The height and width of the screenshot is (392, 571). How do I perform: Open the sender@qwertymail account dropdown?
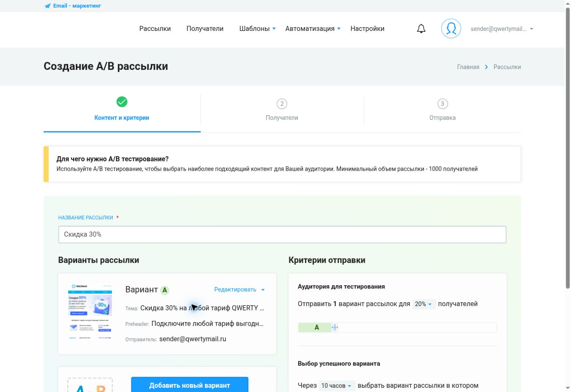[x=502, y=29]
